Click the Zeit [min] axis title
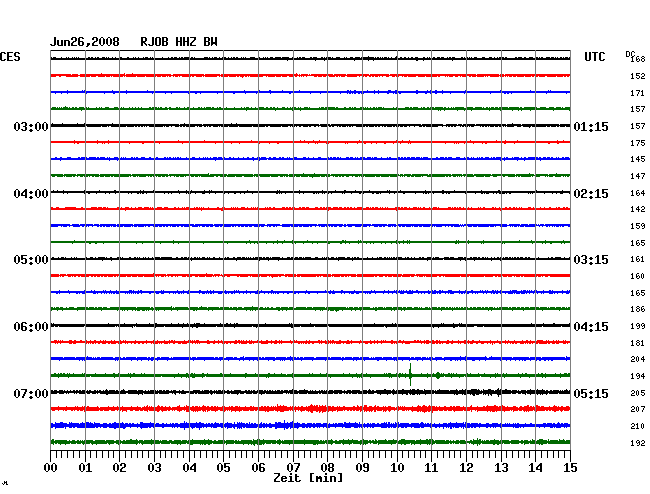Screen dimensions: 650x494 [x=308, y=478]
